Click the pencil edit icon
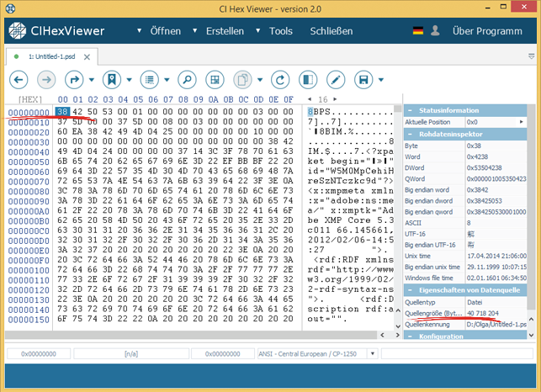 pyautogui.click(x=336, y=80)
